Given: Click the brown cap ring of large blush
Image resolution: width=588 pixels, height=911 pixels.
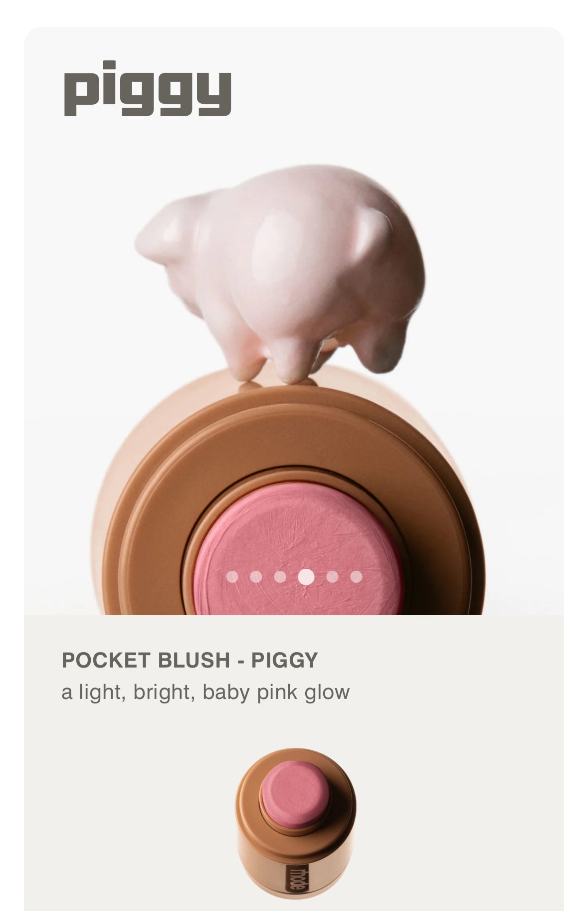Looking at the screenshot, I should pyautogui.click(x=294, y=439).
